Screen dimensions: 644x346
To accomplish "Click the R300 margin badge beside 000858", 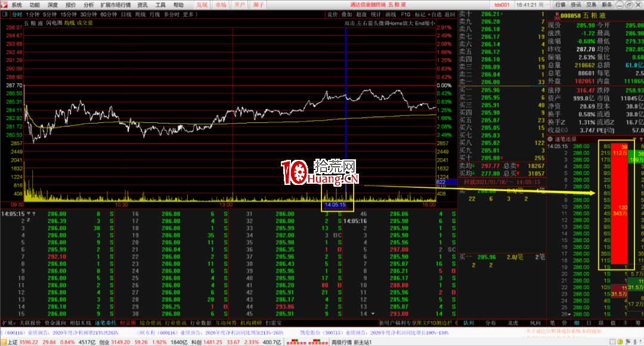I will click(x=556, y=16).
